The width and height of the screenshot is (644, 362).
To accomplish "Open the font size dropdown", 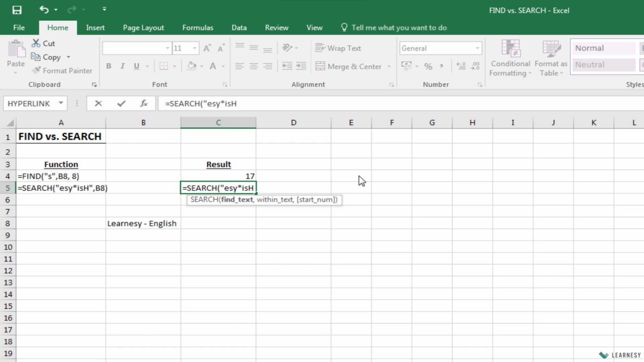I will [194, 48].
